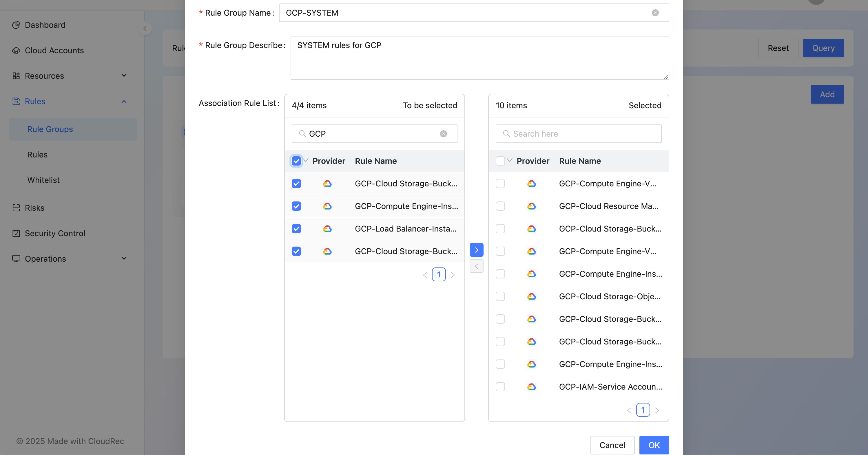Click the search magnifier in GCP search box
Viewport: 868px width, 455px height.
pyautogui.click(x=302, y=134)
